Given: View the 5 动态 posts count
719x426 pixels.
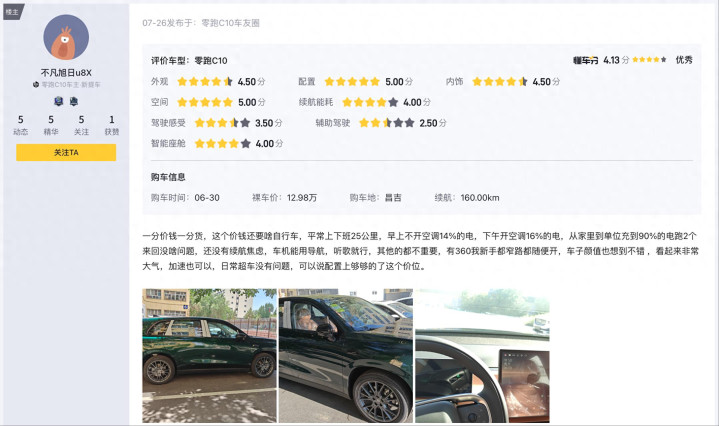Looking at the screenshot, I should [x=21, y=125].
